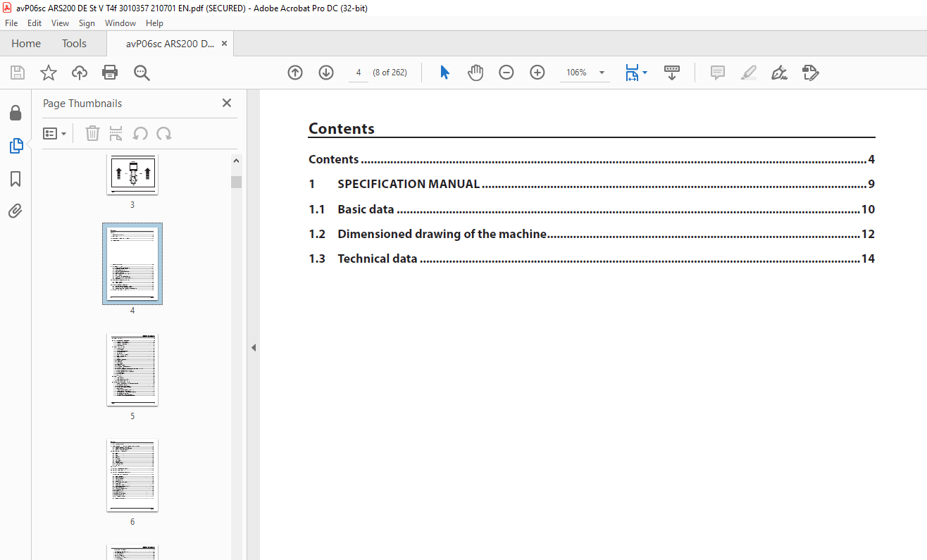The height and width of the screenshot is (560, 927).
Task: Insert page break icon in thumbnails panel
Action: pos(116,133)
